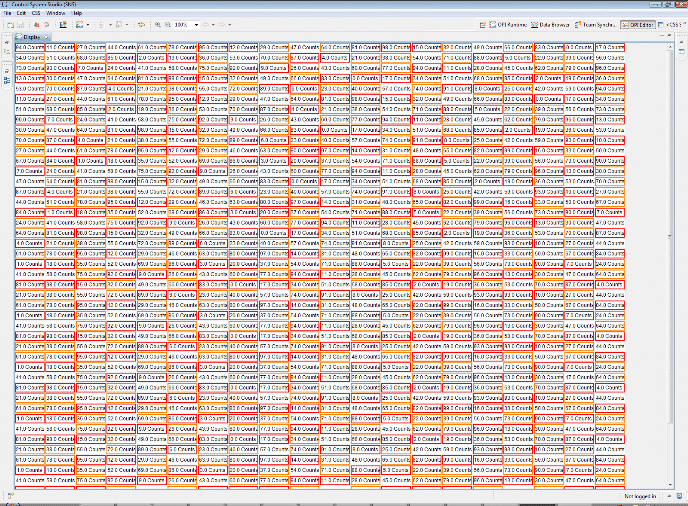Switch to the OPI Runtime perspective
Viewport: 688px width, 506px height.
[509, 24]
